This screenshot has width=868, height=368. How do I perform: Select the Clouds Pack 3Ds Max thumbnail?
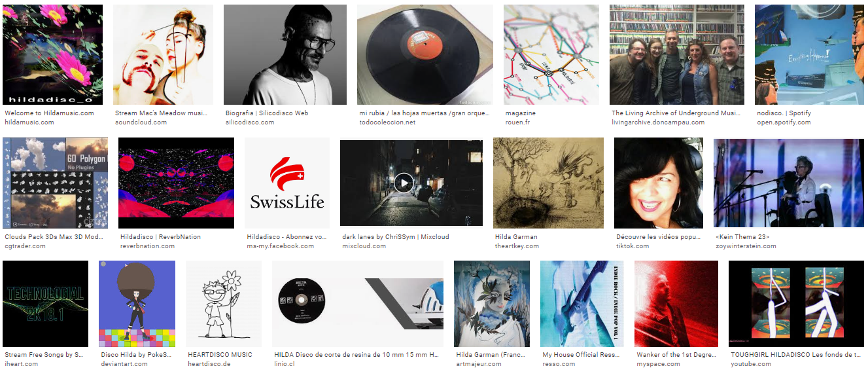(x=56, y=183)
